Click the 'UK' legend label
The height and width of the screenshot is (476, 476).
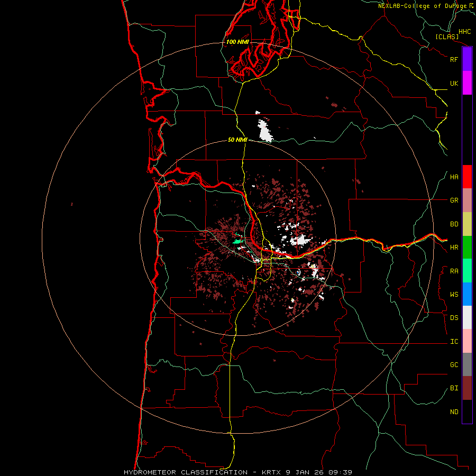coord(454,83)
